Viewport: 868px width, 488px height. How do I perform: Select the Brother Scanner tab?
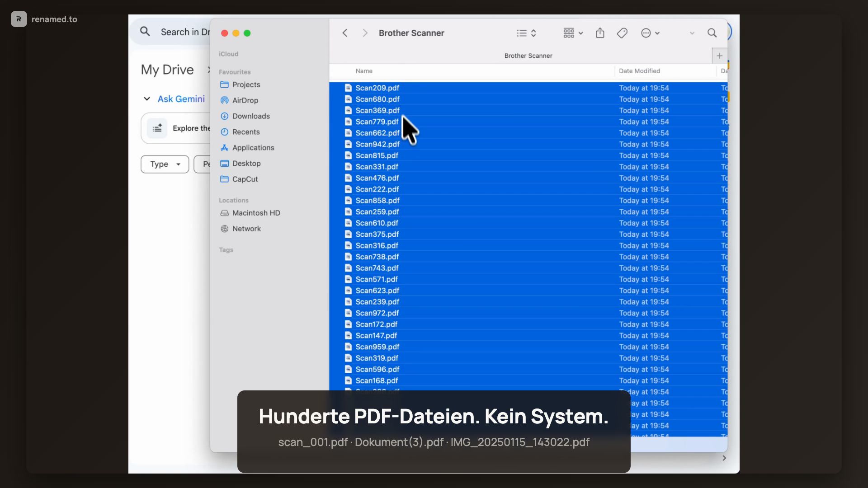coord(528,56)
